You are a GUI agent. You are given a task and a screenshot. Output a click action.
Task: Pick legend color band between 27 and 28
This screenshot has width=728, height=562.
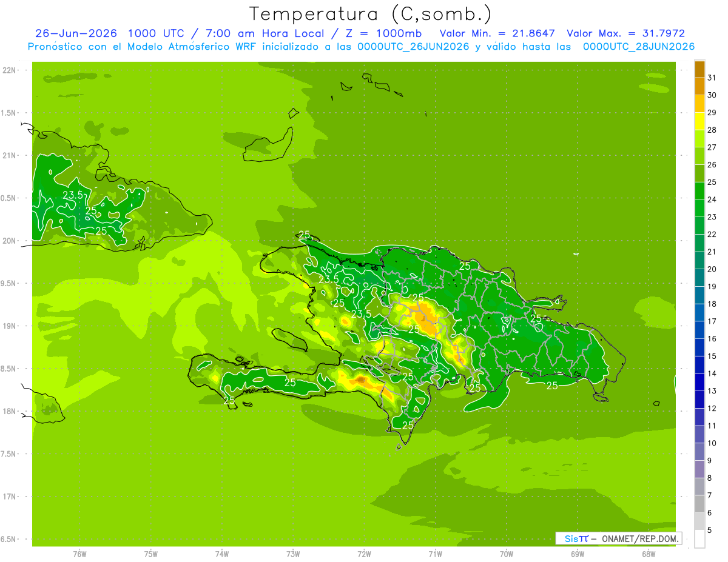(x=699, y=138)
